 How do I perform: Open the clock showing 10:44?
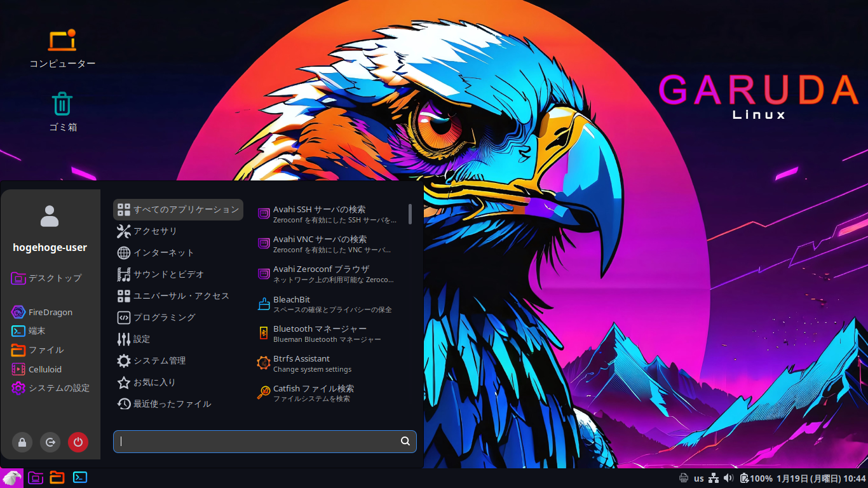(821, 478)
